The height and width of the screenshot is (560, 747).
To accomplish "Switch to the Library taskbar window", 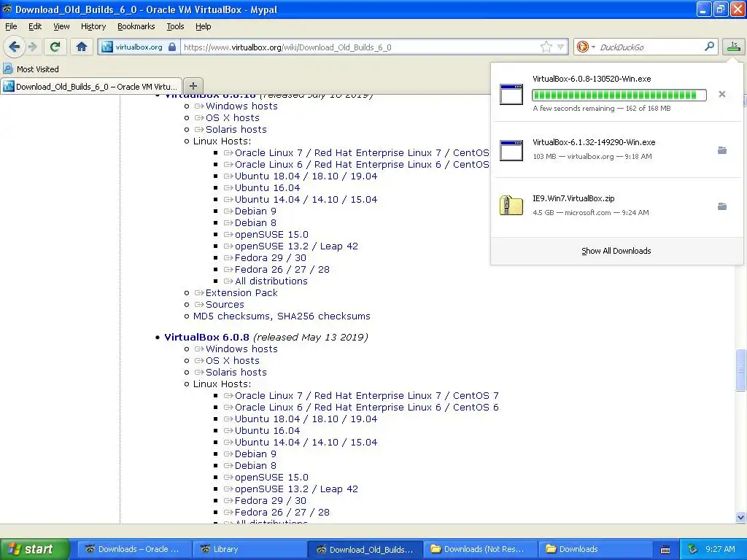I will [x=249, y=549].
